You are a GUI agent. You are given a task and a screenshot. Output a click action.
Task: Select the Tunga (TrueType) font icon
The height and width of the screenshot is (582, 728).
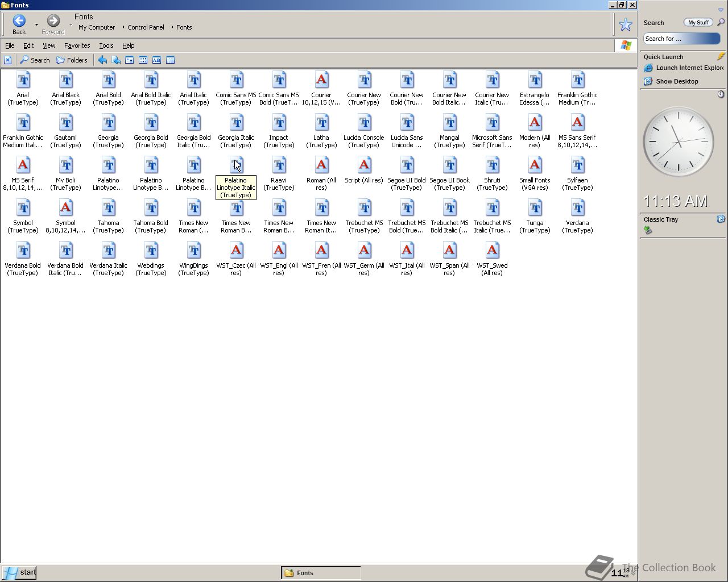tap(535, 209)
